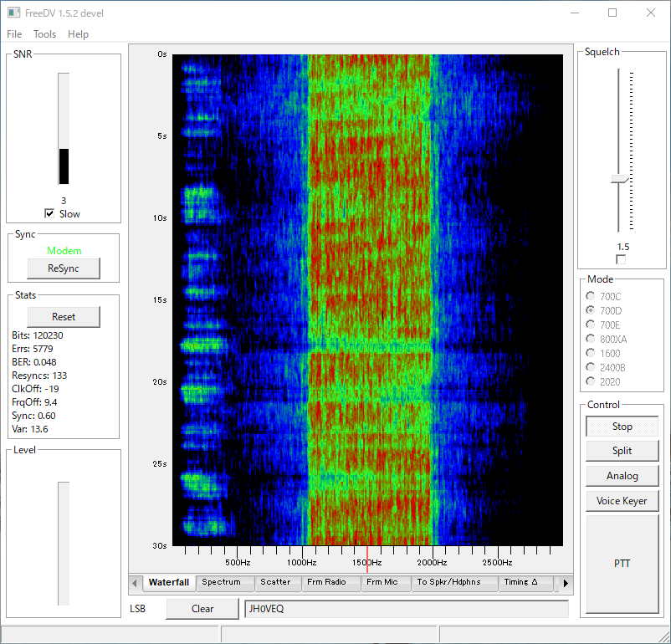This screenshot has width=671, height=644.
Task: Toggle the Slow SNR checkbox
Action: coord(49,214)
